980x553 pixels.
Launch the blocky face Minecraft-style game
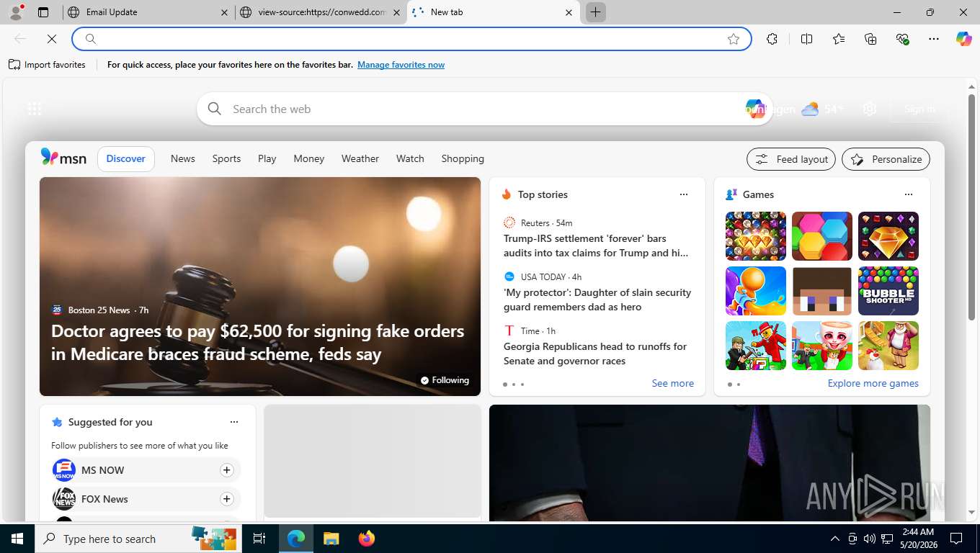coord(821,291)
